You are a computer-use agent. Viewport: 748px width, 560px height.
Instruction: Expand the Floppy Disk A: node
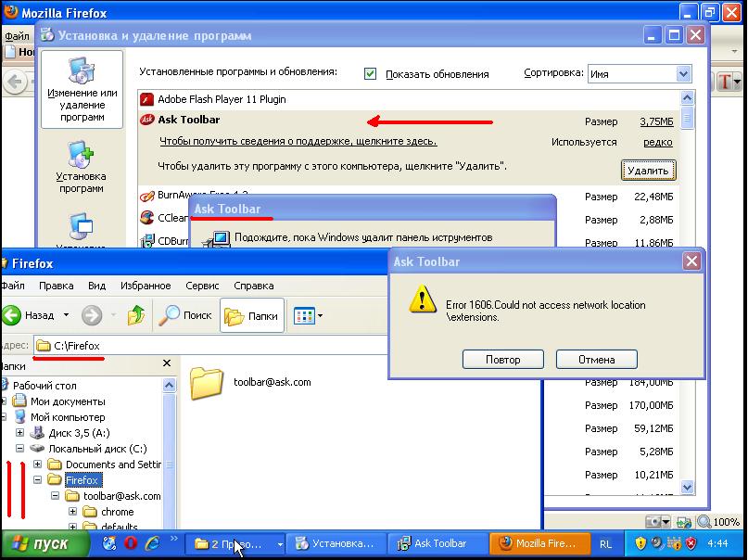[19, 433]
